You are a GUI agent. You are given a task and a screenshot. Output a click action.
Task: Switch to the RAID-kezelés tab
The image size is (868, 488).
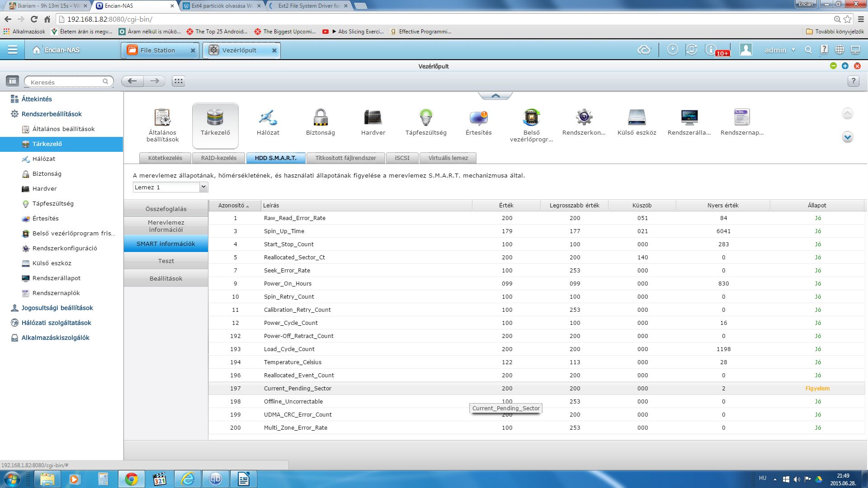[219, 158]
